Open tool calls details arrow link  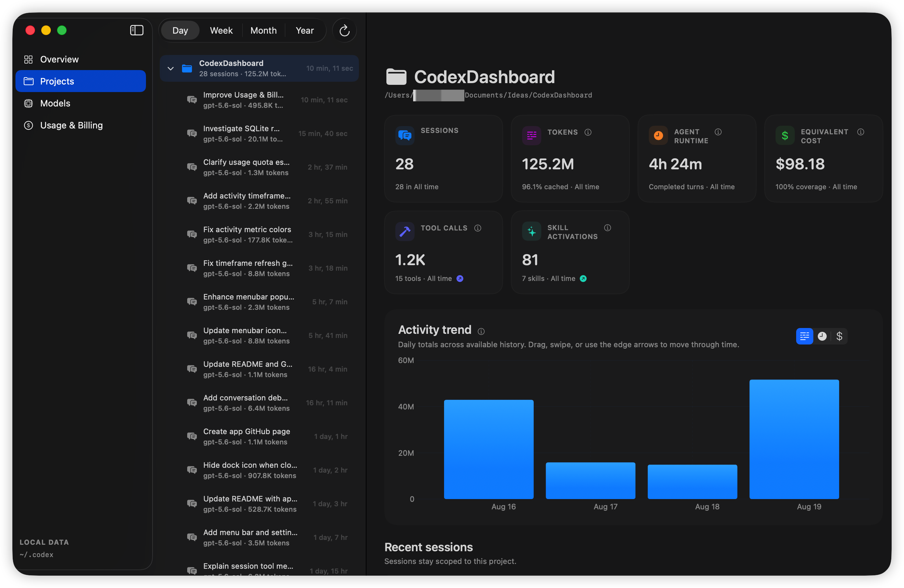coord(460,279)
